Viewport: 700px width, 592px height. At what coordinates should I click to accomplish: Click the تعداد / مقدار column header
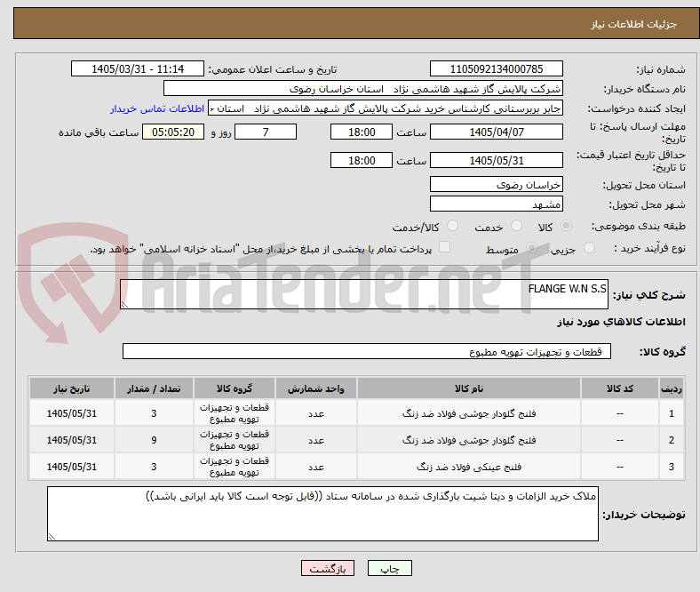[154, 388]
